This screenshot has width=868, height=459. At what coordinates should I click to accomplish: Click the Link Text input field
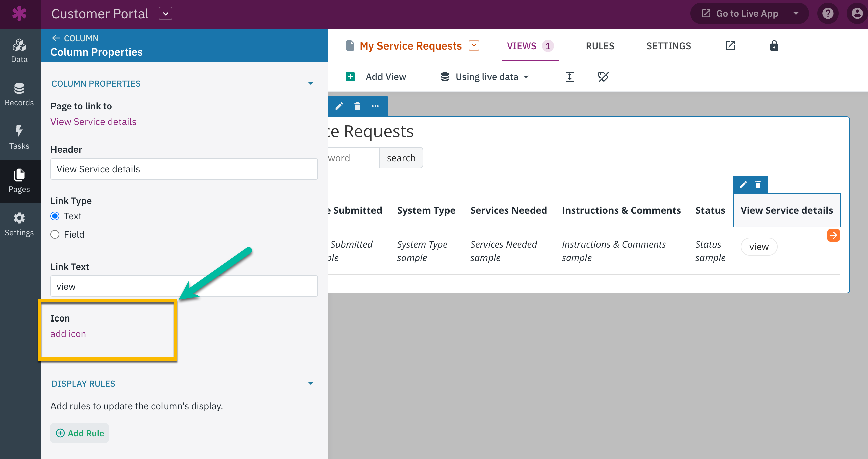click(x=184, y=286)
